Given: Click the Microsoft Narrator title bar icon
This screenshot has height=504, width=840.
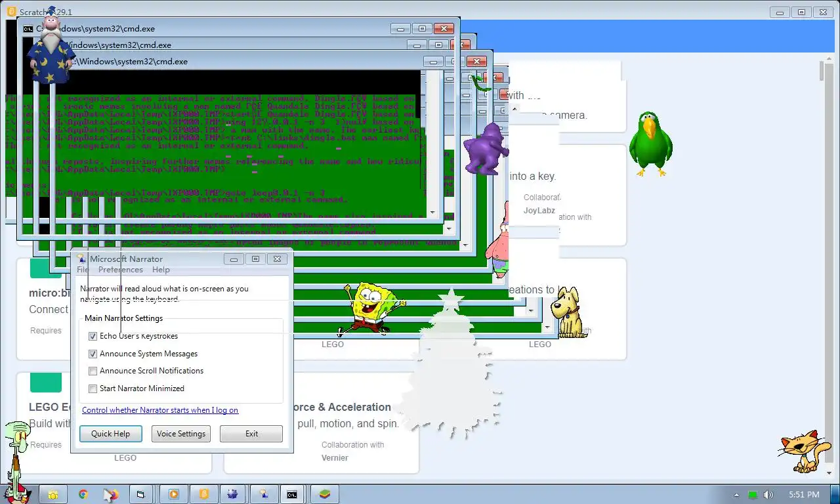Looking at the screenshot, I should coord(81,259).
